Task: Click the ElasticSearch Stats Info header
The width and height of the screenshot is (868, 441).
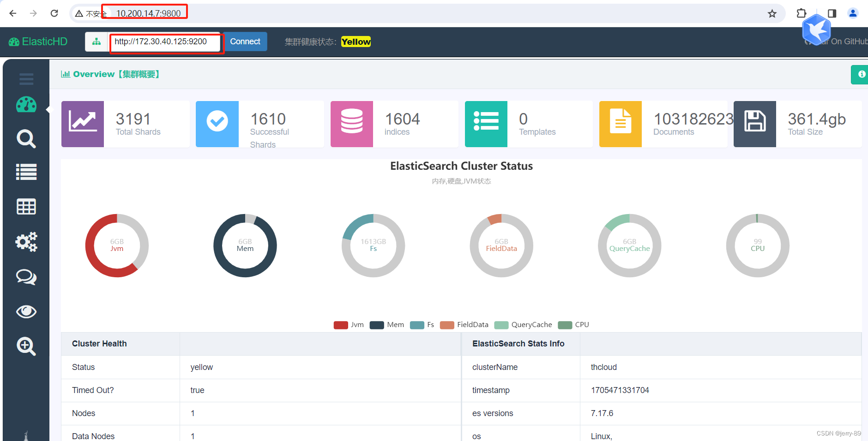Action: 518,344
